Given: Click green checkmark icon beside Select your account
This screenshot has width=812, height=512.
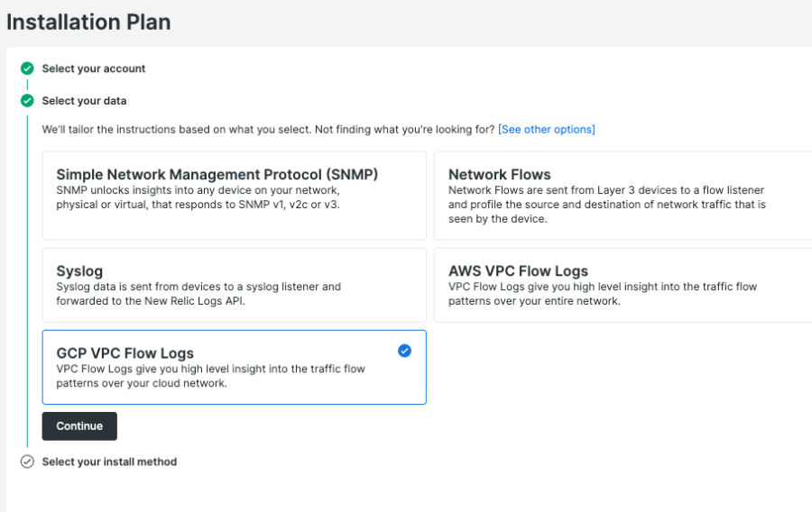Looking at the screenshot, I should [x=27, y=69].
